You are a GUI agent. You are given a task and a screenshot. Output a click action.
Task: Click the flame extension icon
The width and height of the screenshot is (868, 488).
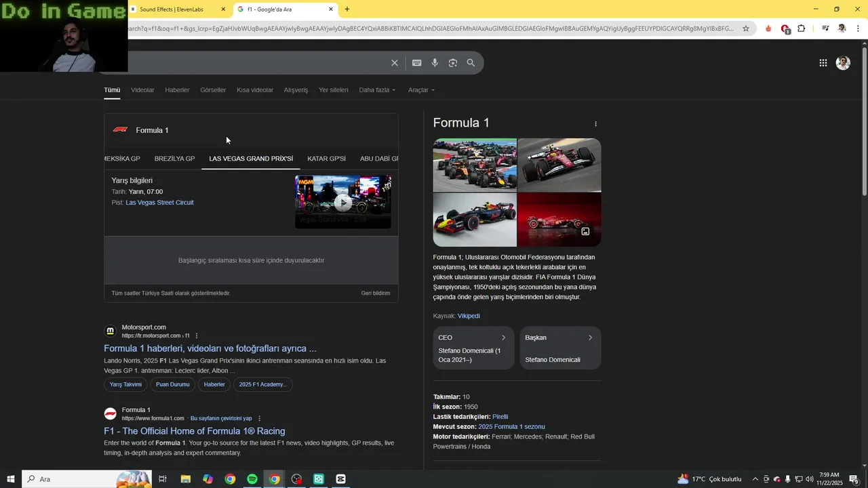click(768, 28)
